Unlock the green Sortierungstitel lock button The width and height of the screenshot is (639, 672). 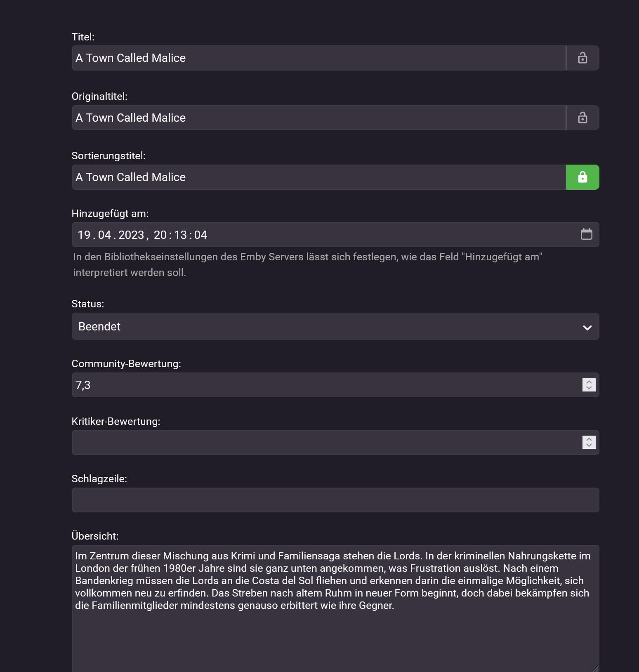click(582, 177)
